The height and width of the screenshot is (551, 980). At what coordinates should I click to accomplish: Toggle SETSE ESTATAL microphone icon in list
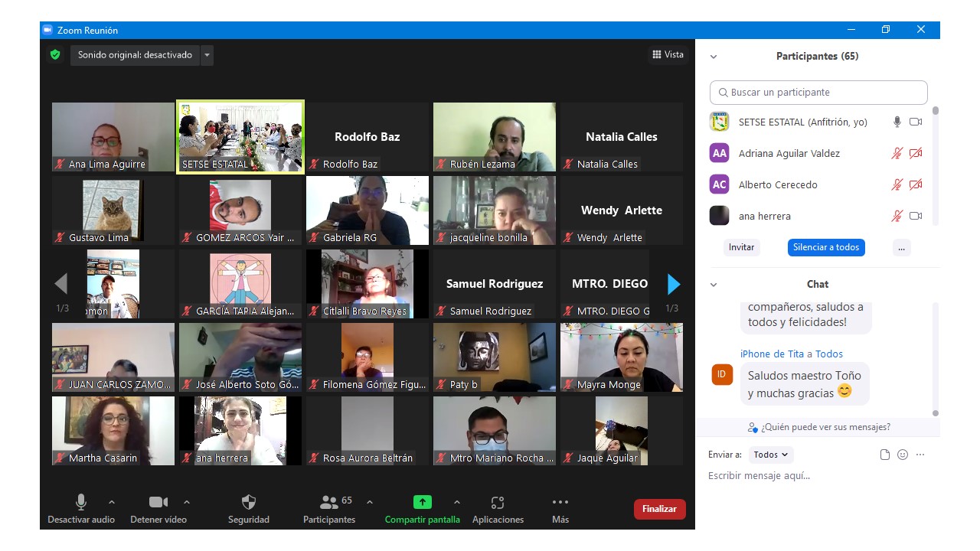pyautogui.click(x=897, y=122)
